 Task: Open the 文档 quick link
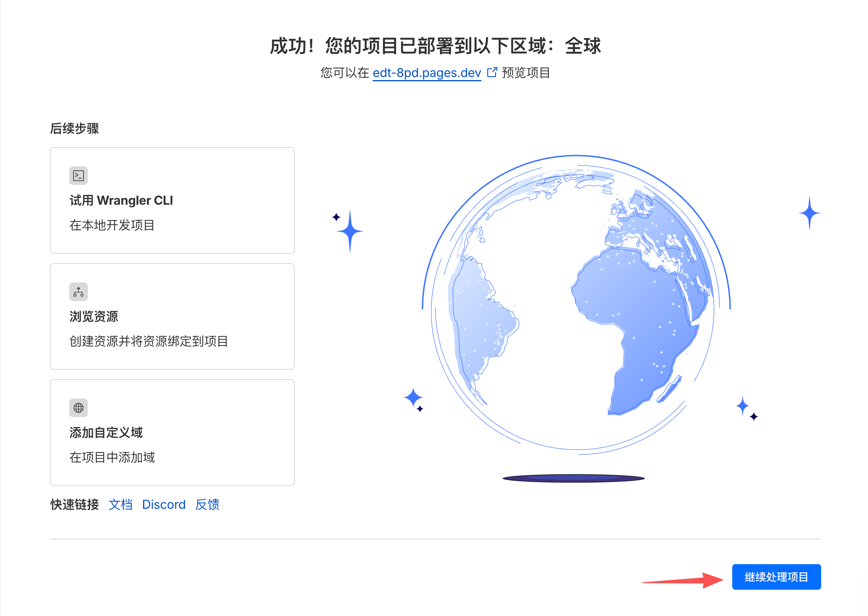121,505
